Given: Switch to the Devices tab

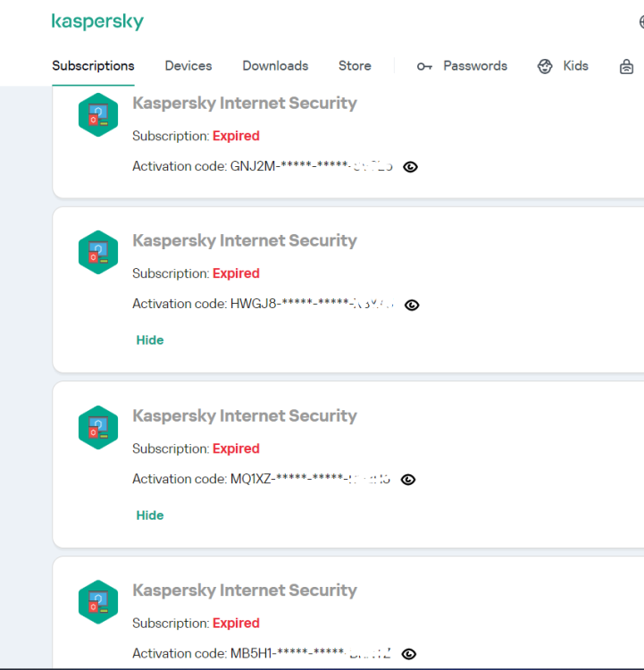Looking at the screenshot, I should click(188, 66).
